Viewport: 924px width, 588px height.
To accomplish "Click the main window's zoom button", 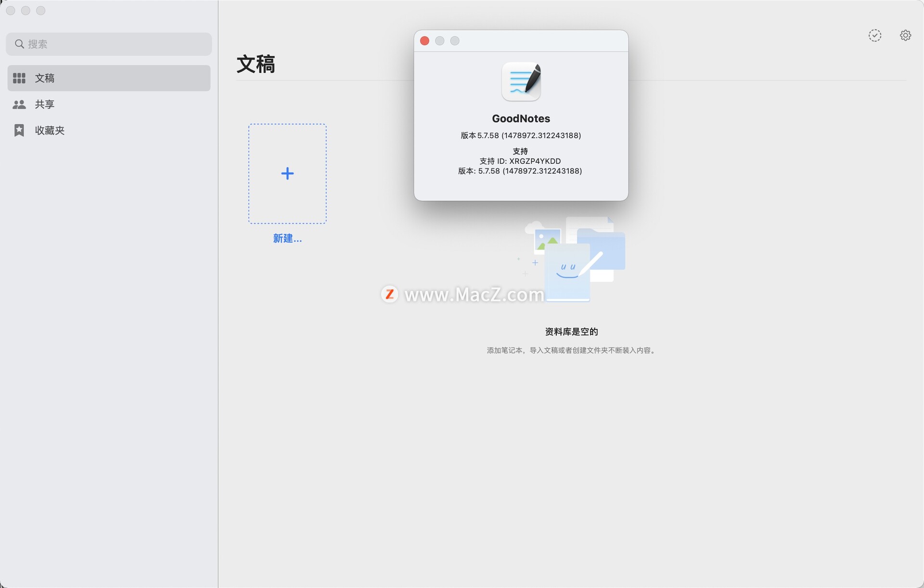I will pyautogui.click(x=41, y=11).
